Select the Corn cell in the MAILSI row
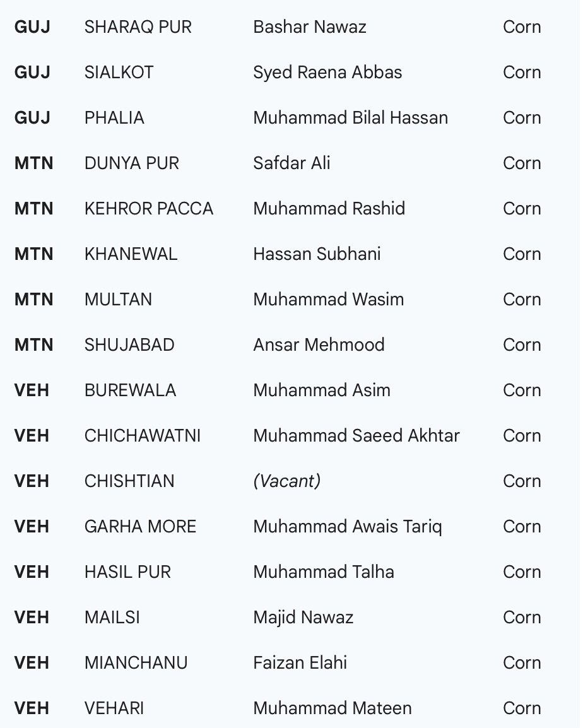Image resolution: width=583 pixels, height=728 pixels. pos(522,618)
